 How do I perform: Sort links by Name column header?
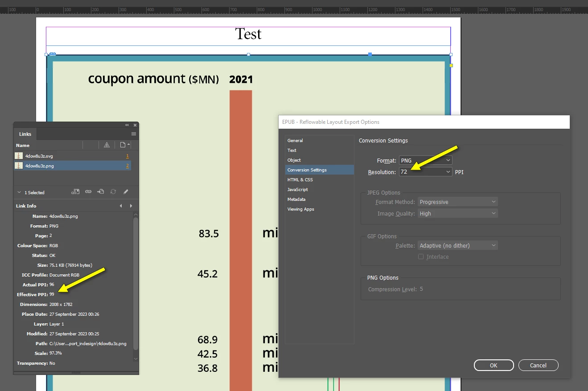[23, 145]
